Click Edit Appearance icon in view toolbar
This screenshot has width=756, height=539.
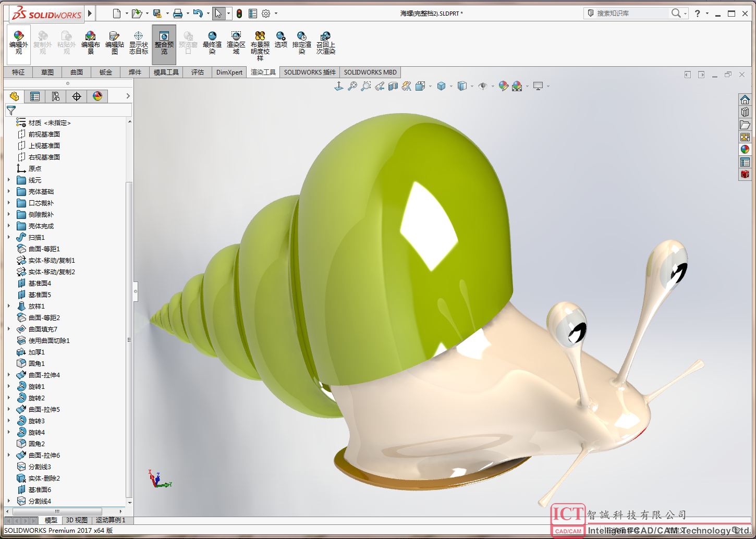[x=503, y=86]
